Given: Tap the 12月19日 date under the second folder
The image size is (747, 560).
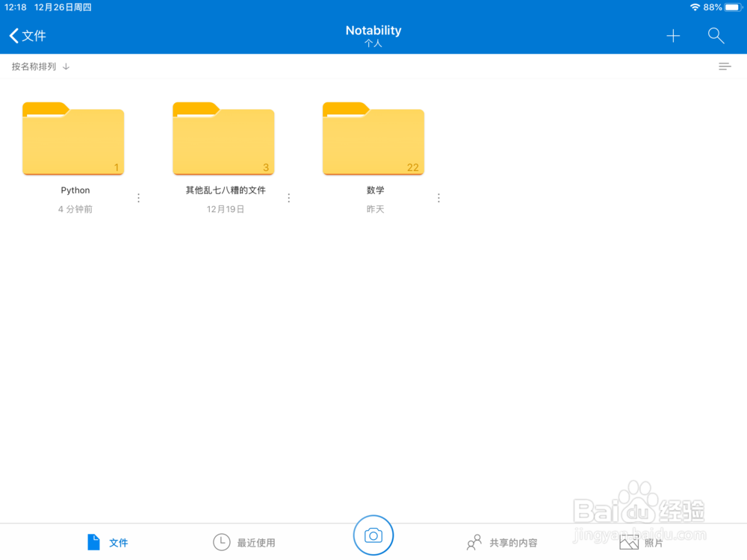Looking at the screenshot, I should coord(226,209).
